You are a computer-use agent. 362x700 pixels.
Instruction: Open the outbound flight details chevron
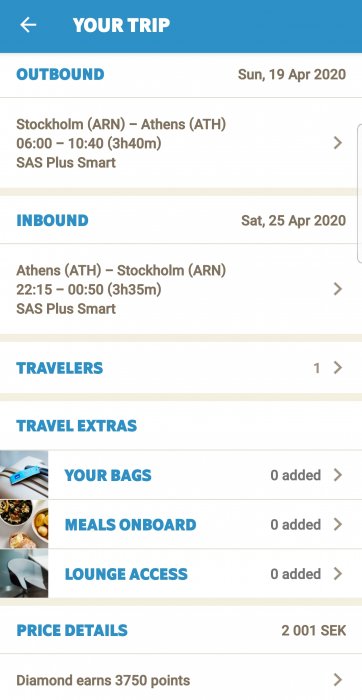click(338, 143)
